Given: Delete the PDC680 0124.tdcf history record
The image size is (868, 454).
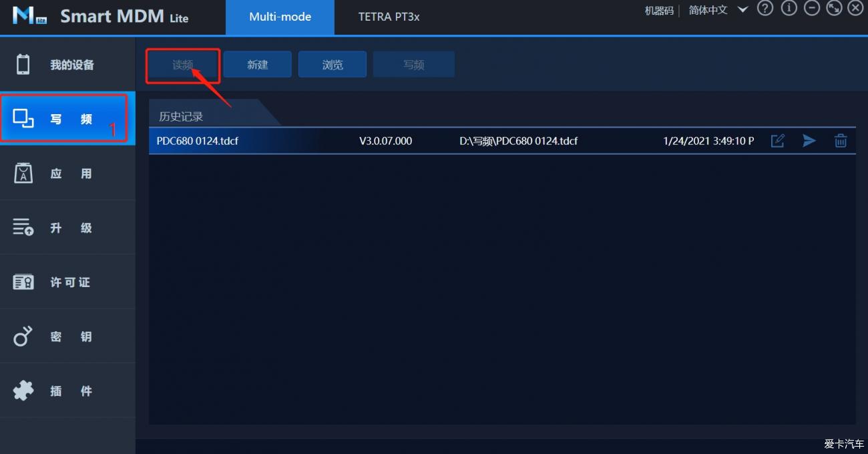Looking at the screenshot, I should click(840, 141).
